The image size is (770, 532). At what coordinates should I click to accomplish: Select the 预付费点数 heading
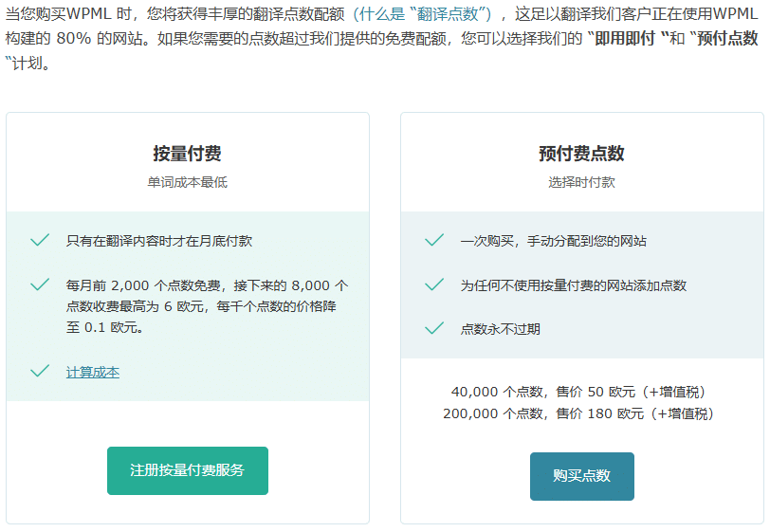pyautogui.click(x=581, y=154)
